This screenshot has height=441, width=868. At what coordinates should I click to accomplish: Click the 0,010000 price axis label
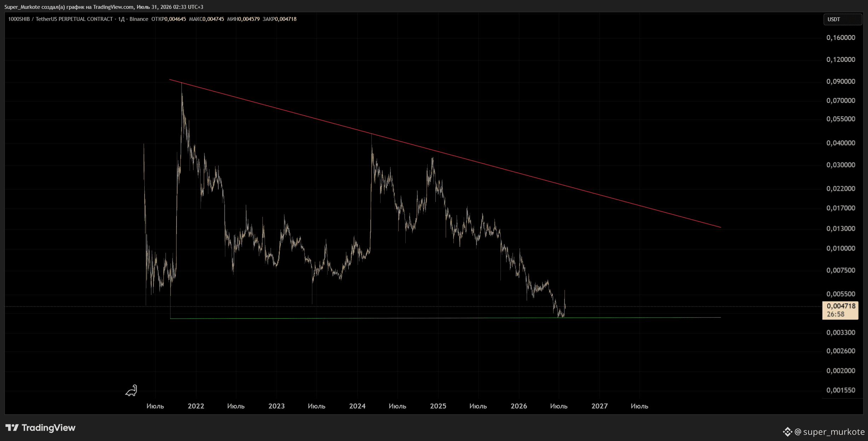(x=841, y=249)
